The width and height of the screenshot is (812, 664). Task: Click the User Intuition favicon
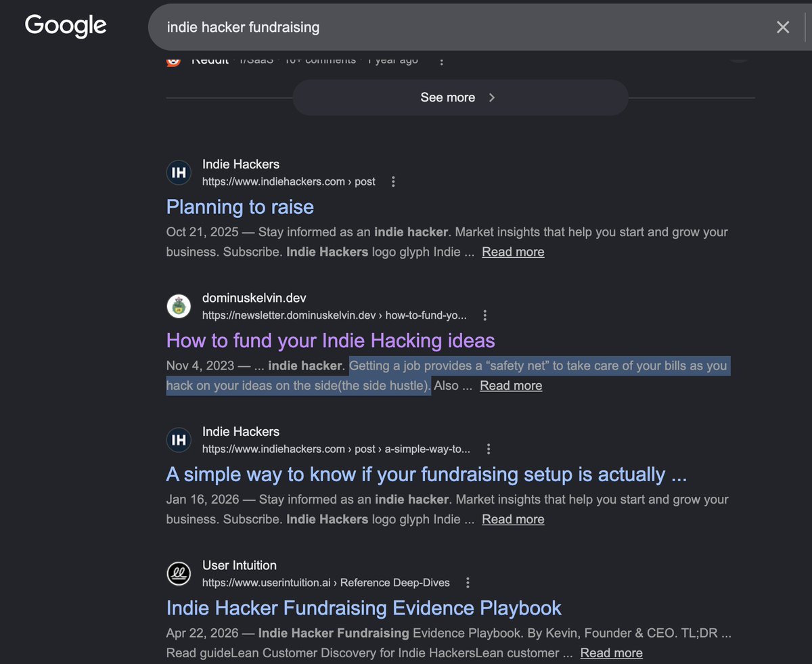coord(179,574)
